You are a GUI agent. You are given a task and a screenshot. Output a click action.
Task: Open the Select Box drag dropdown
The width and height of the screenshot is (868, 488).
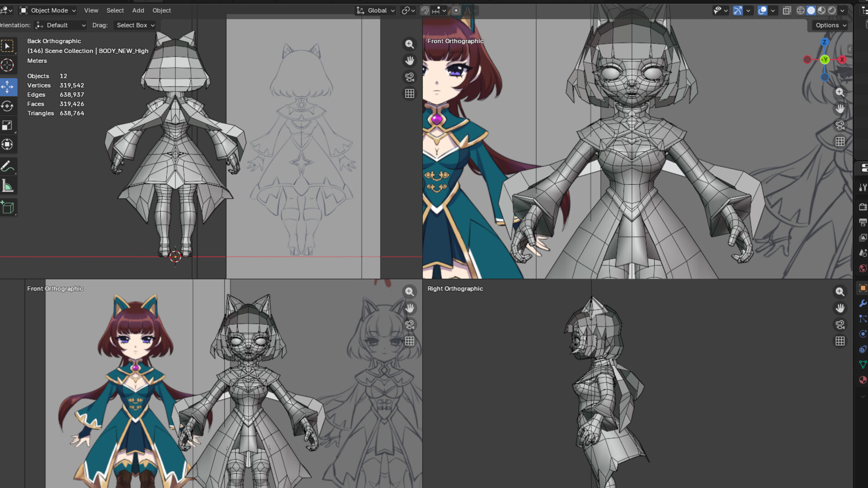(x=135, y=25)
